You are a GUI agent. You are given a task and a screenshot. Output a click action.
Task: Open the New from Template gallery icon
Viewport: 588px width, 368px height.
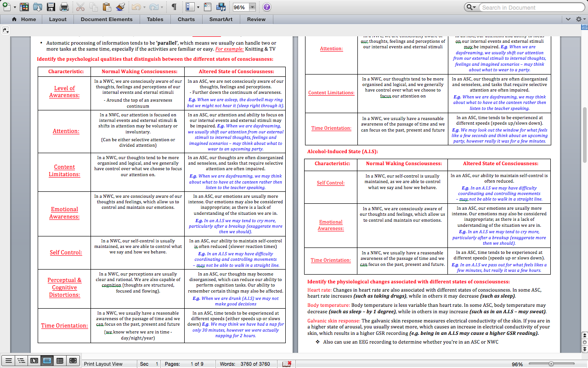point(24,7)
